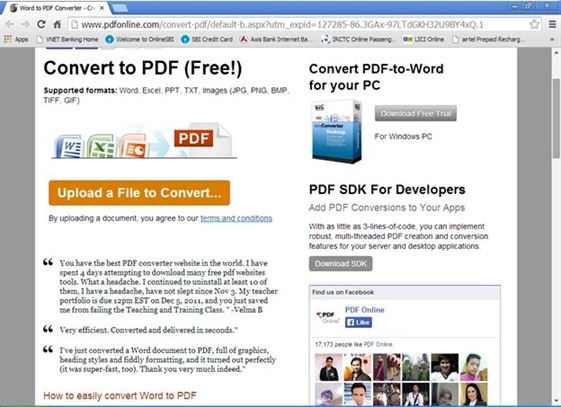The height and width of the screenshot is (407, 561).
Task: Click Find us on Facebook header
Action: [343, 292]
